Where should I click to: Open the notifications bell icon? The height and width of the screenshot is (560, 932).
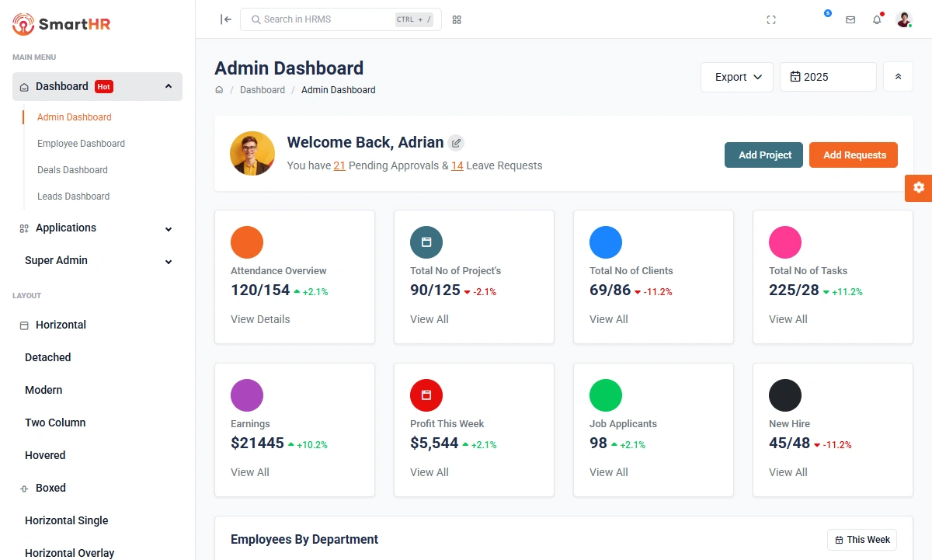pyautogui.click(x=877, y=19)
